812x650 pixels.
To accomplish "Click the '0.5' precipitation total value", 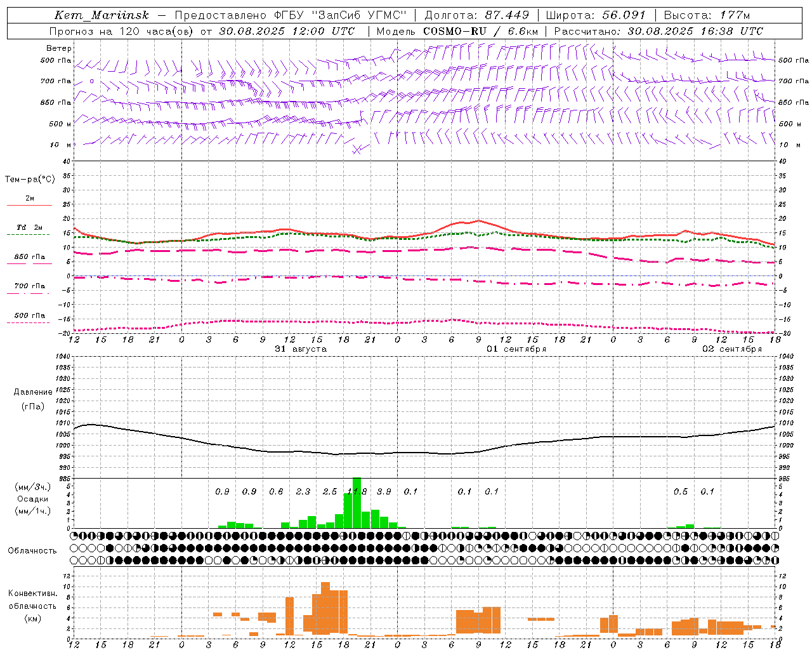I will point(681,491).
